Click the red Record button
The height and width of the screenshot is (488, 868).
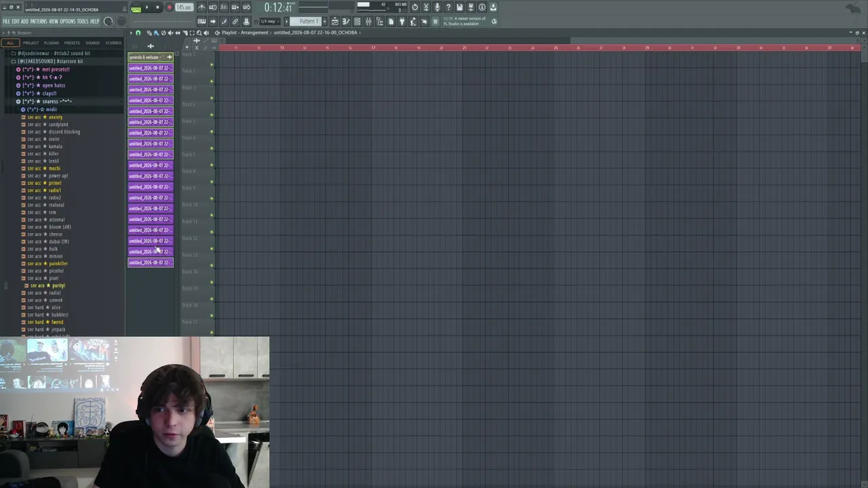(x=169, y=8)
